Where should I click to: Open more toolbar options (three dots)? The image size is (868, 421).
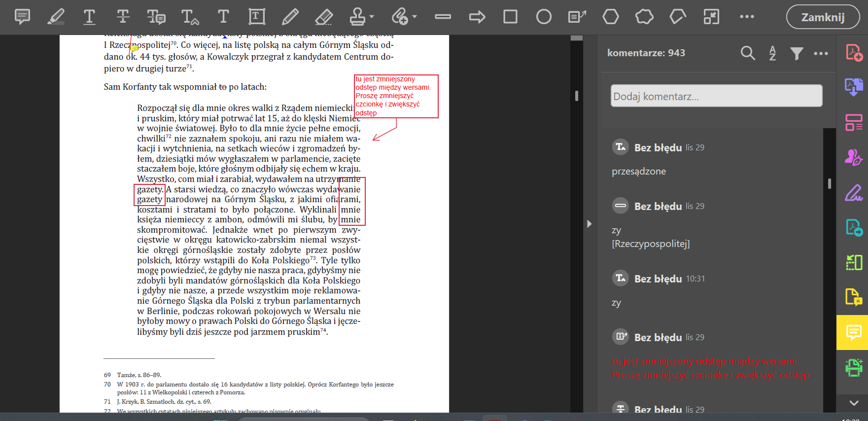point(747,17)
